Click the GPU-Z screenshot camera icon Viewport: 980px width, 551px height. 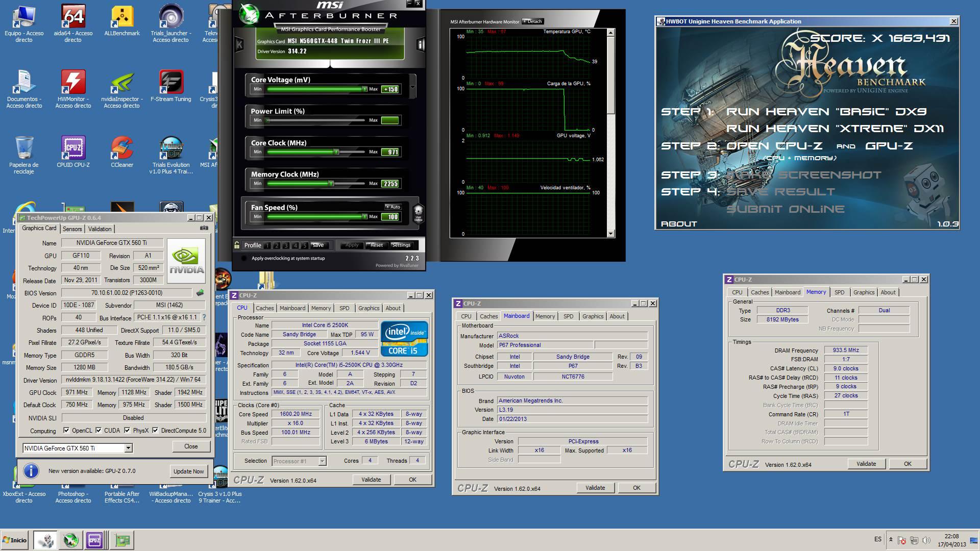[204, 228]
